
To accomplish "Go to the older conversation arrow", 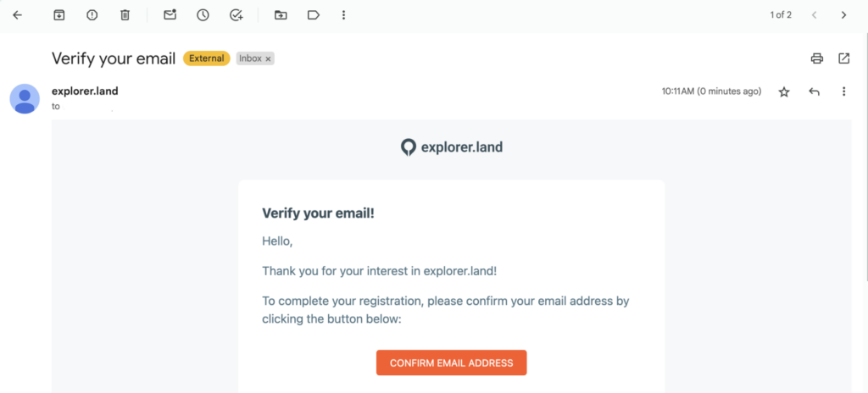I will [843, 15].
